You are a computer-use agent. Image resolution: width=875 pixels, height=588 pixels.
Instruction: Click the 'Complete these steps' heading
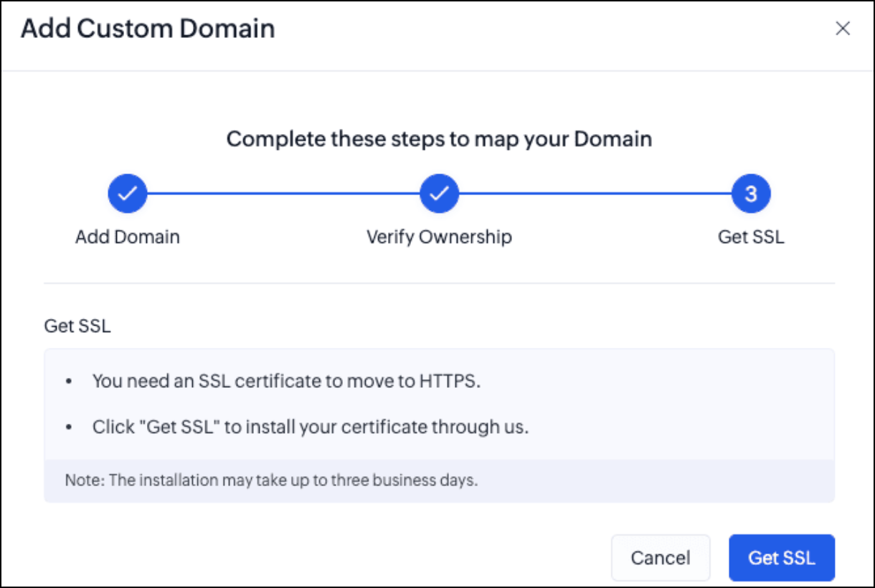[x=439, y=138]
